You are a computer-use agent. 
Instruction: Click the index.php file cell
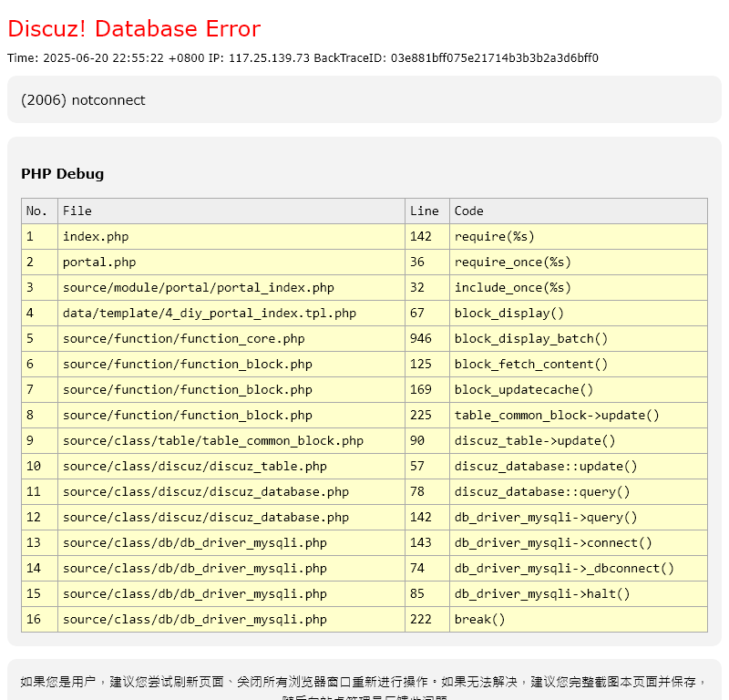coord(96,237)
